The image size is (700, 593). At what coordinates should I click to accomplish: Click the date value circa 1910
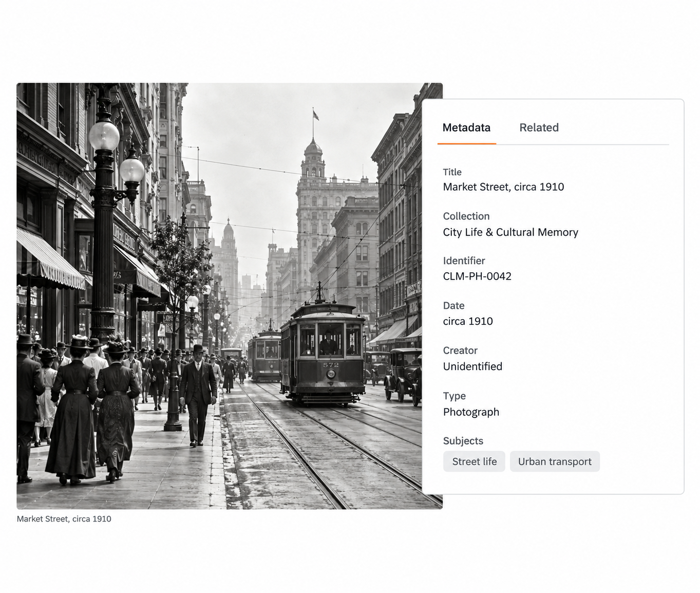click(468, 321)
